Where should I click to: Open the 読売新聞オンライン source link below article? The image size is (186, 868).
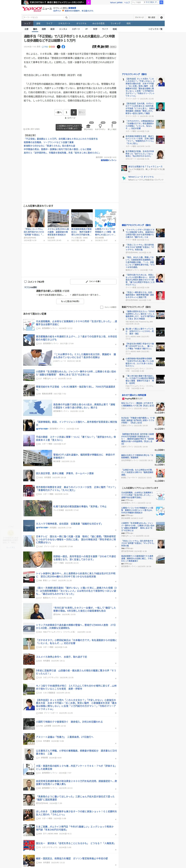pyautogui.click(x=109, y=160)
